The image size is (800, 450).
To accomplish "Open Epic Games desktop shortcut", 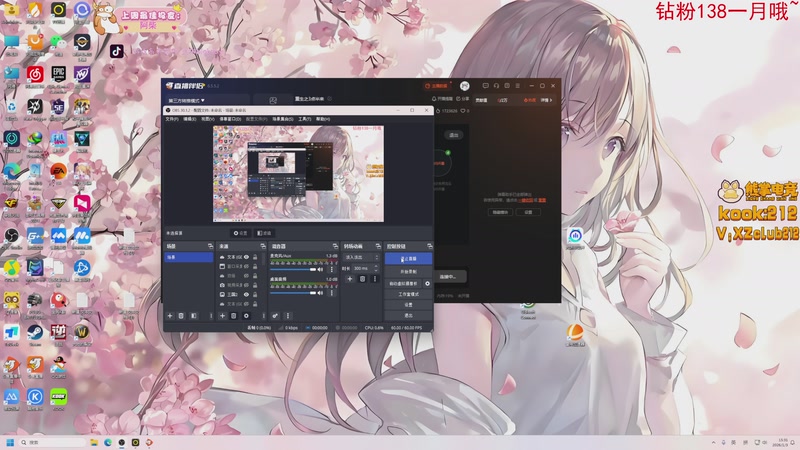I will [59, 74].
